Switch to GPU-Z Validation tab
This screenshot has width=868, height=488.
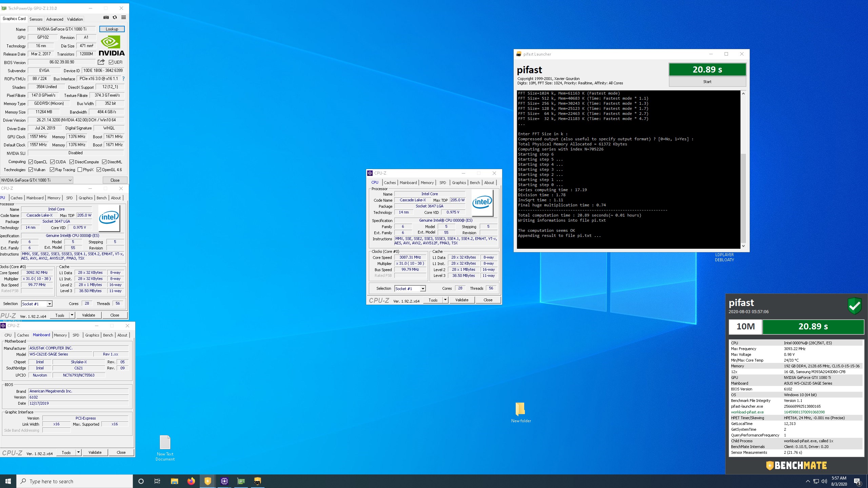pyautogui.click(x=75, y=19)
